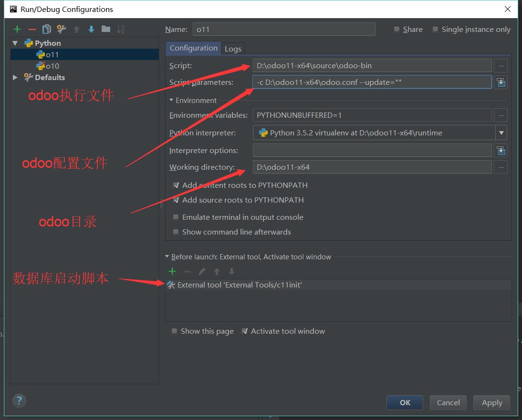Focus the Script parameters field
Screen dimensions: 522x420
tap(372, 82)
